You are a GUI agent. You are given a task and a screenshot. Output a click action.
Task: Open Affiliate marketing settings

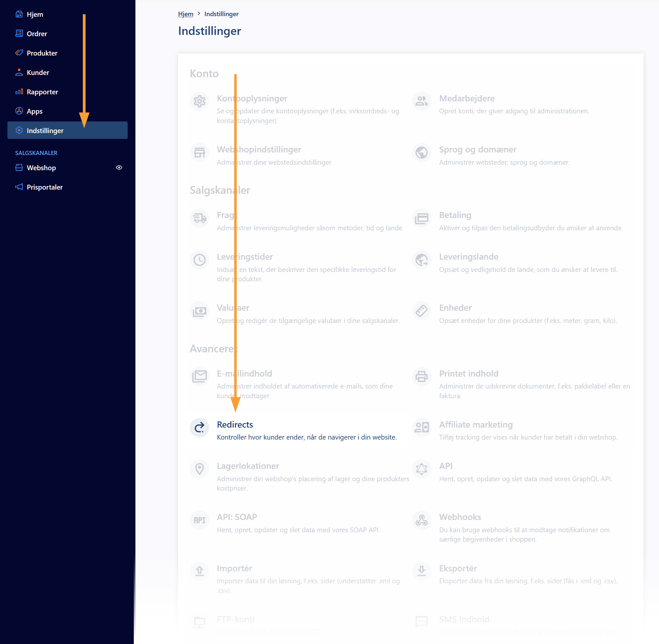click(475, 424)
